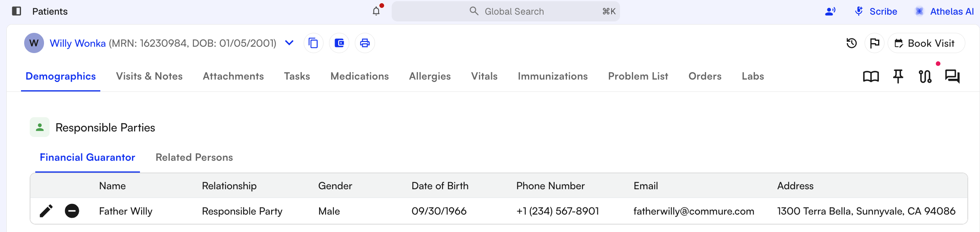Open the notifications bell
Image resolution: width=980 pixels, height=232 pixels.
tap(376, 11)
